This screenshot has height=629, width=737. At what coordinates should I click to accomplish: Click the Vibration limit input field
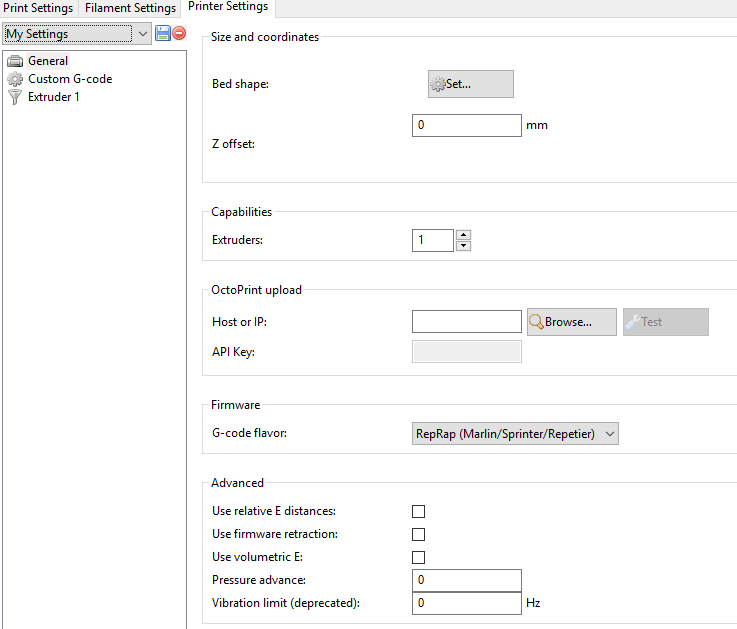(x=467, y=603)
